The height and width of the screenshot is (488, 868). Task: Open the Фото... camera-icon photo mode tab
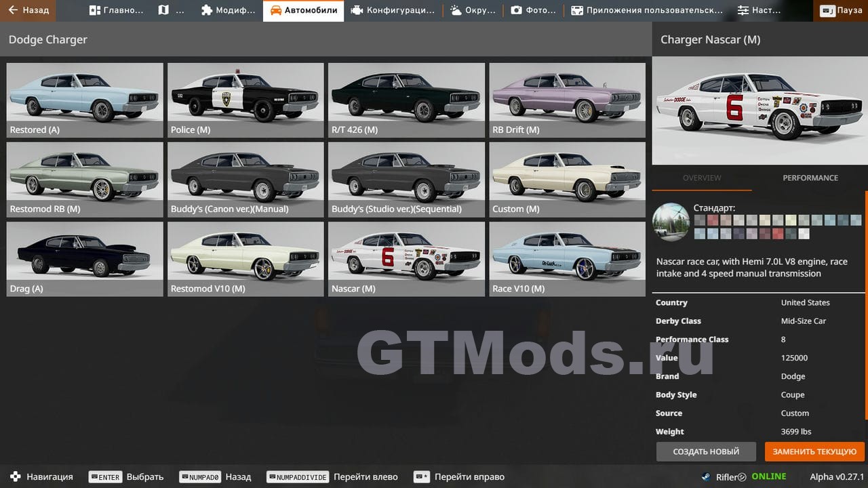point(534,10)
